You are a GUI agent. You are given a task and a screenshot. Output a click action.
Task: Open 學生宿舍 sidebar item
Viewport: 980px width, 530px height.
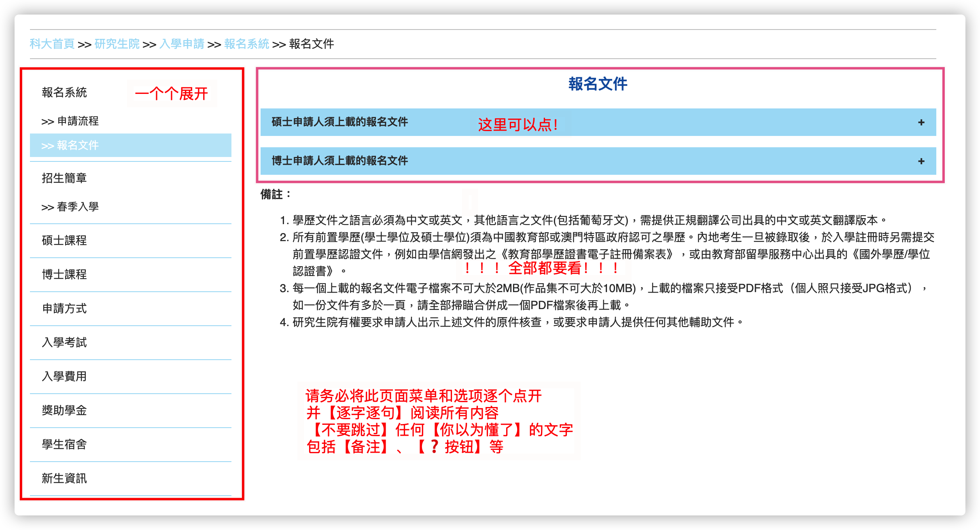[x=64, y=444]
